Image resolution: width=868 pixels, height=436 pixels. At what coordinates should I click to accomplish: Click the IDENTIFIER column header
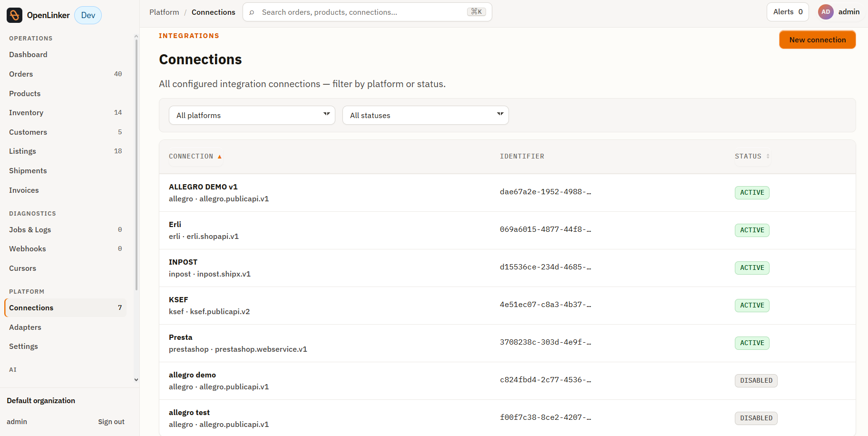[x=522, y=157]
